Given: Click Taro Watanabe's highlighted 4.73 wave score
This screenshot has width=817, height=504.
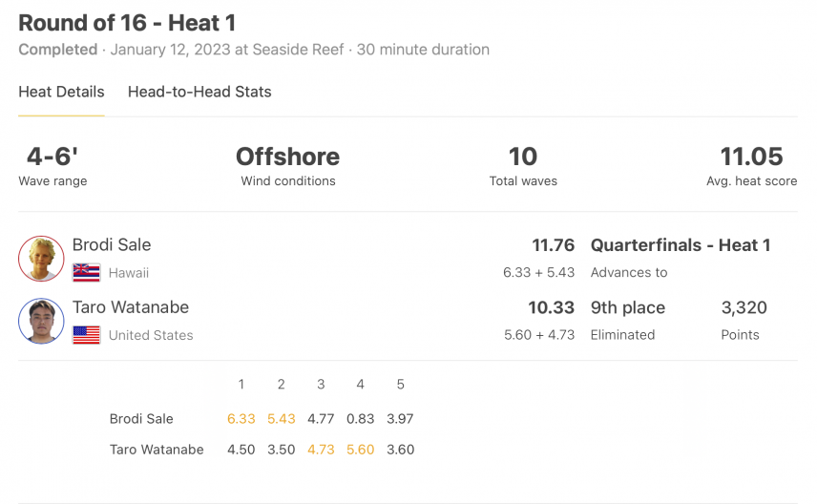Looking at the screenshot, I should (x=321, y=450).
